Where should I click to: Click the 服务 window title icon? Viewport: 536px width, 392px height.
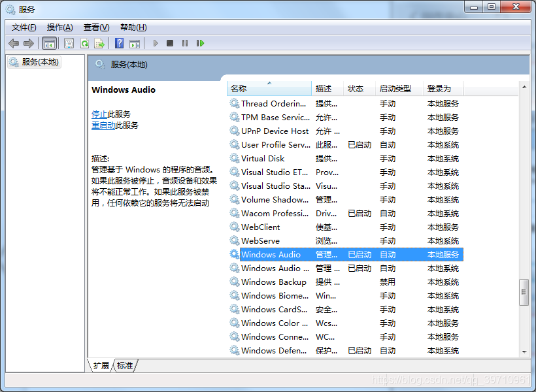(10, 10)
